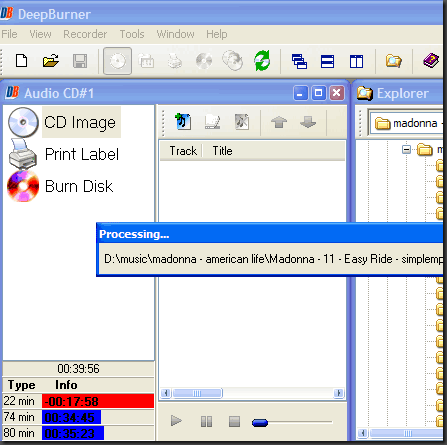Open the Help menu
447x445 pixels.
pyautogui.click(x=217, y=34)
